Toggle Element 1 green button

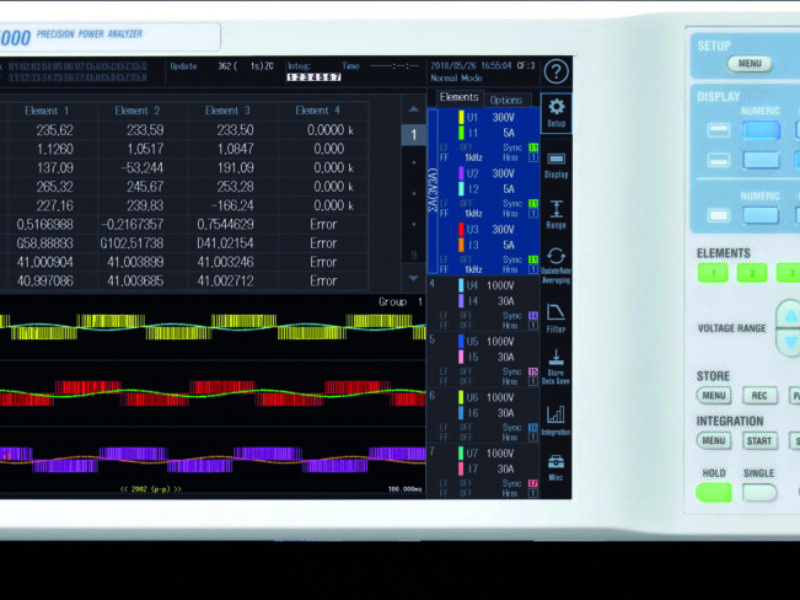(713, 273)
